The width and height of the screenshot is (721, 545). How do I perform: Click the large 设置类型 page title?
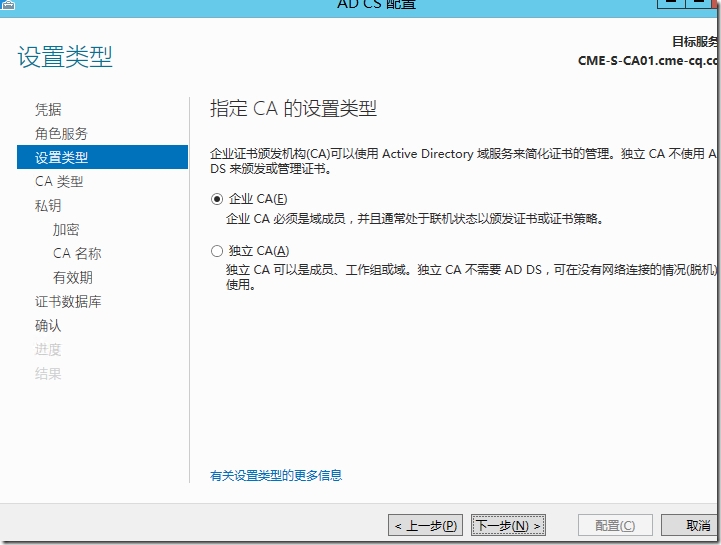65,57
